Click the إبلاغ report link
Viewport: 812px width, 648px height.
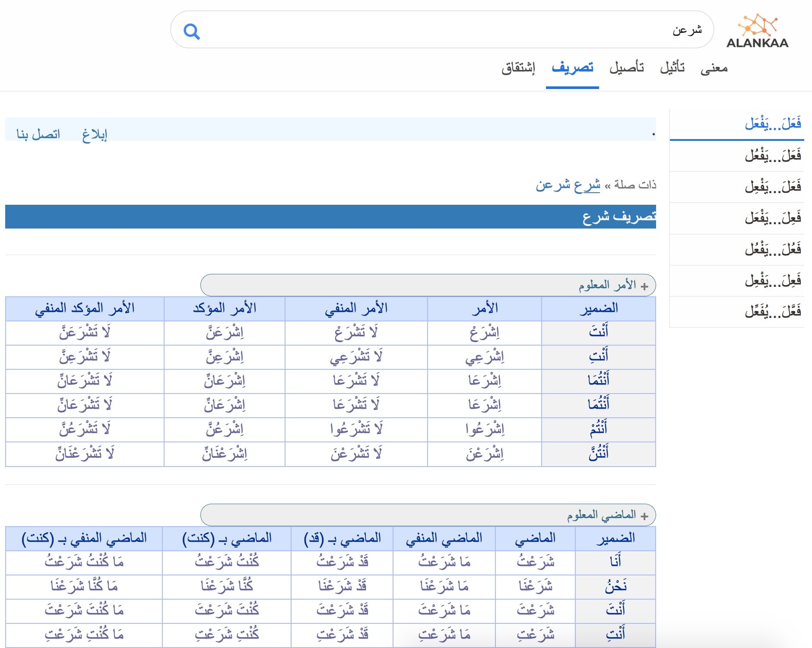point(95,134)
